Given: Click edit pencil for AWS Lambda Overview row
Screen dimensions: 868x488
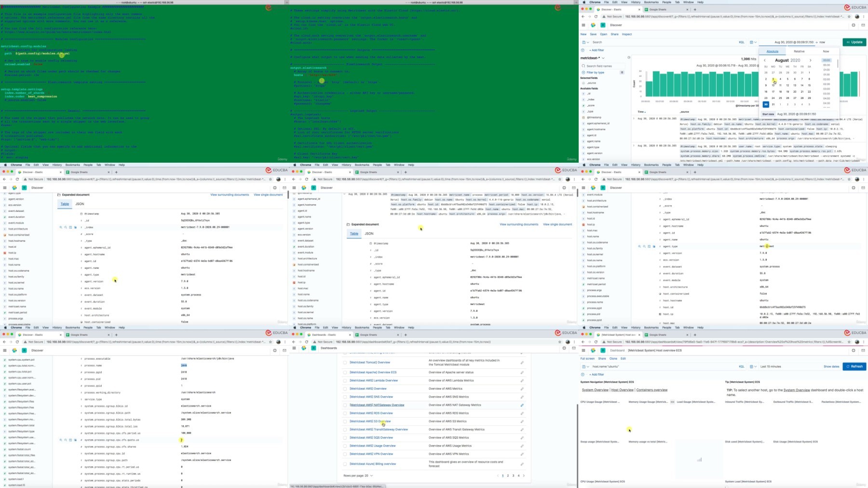Looking at the screenshot, I should click(x=522, y=380).
